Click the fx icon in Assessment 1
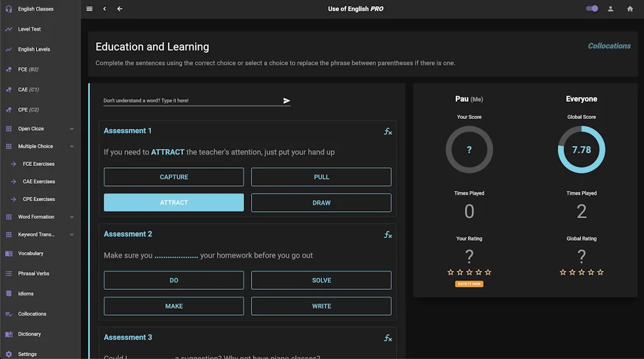The width and height of the screenshot is (644, 359). [x=387, y=131]
